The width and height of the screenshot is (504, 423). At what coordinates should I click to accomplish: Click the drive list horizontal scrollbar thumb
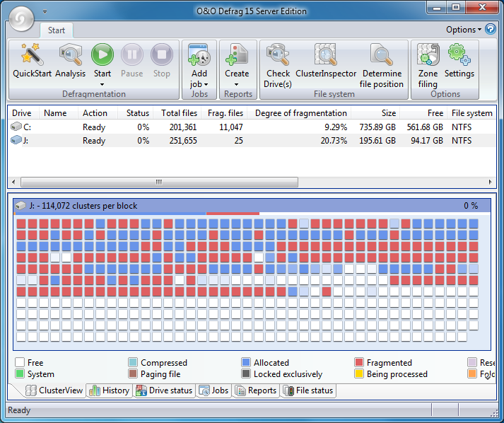159,182
